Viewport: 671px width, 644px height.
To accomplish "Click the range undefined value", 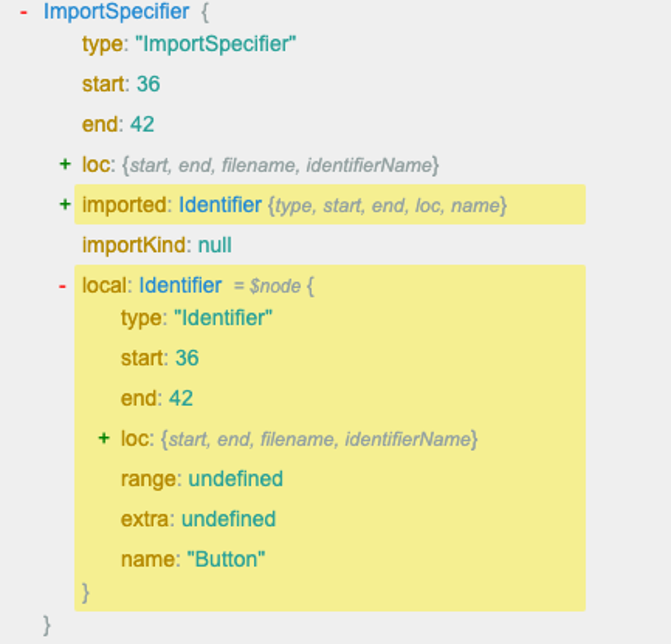I will pos(236,479).
